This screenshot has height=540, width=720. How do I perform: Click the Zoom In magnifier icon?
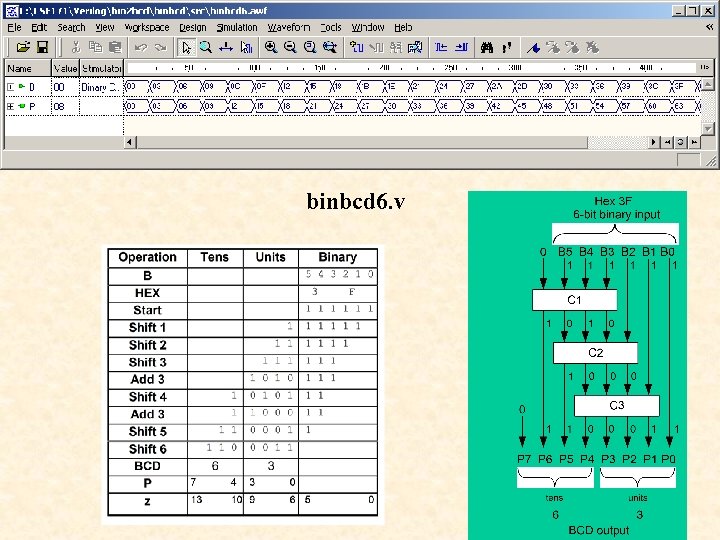271,47
